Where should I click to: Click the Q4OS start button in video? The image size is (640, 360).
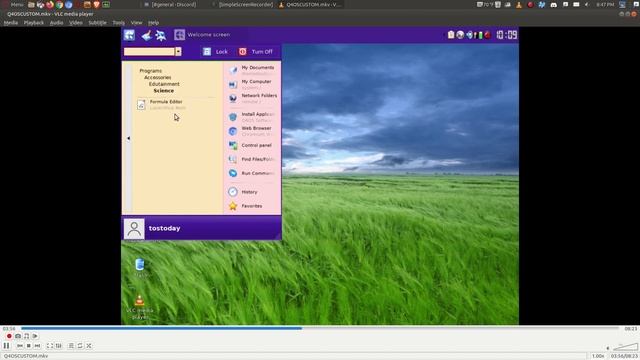129,35
